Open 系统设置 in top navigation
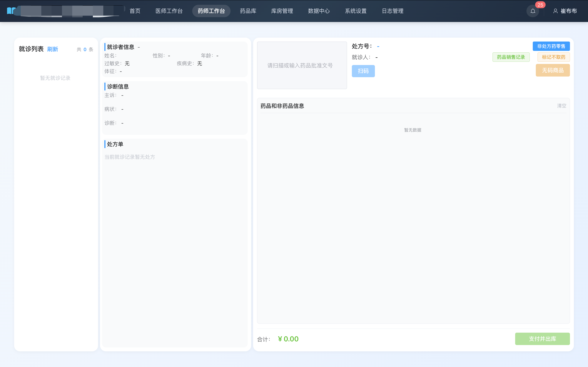 (356, 11)
